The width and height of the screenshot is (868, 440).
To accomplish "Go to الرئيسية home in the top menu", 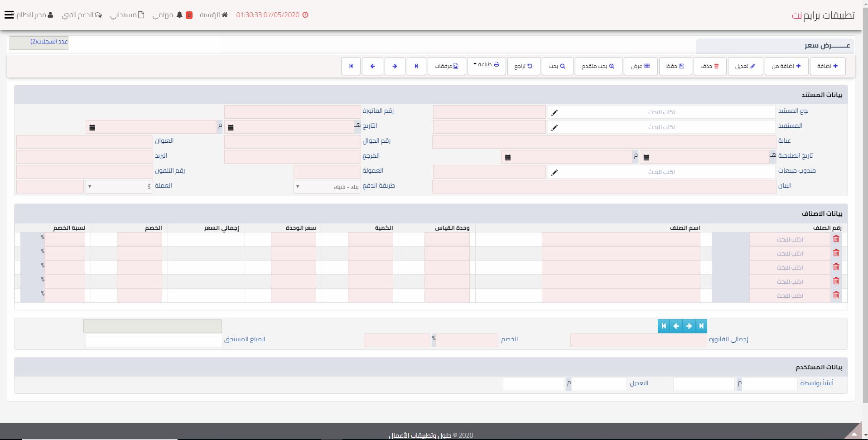I will 214,15.
